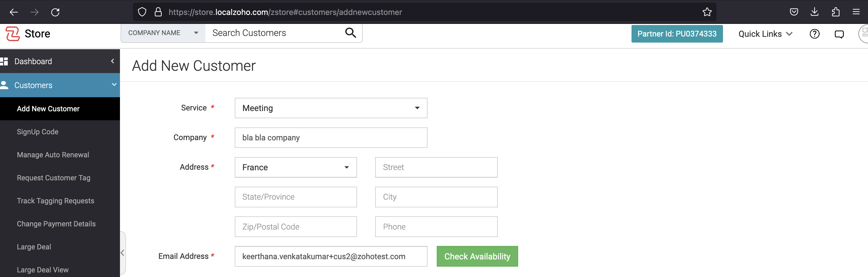Open the help question mark icon

[815, 34]
